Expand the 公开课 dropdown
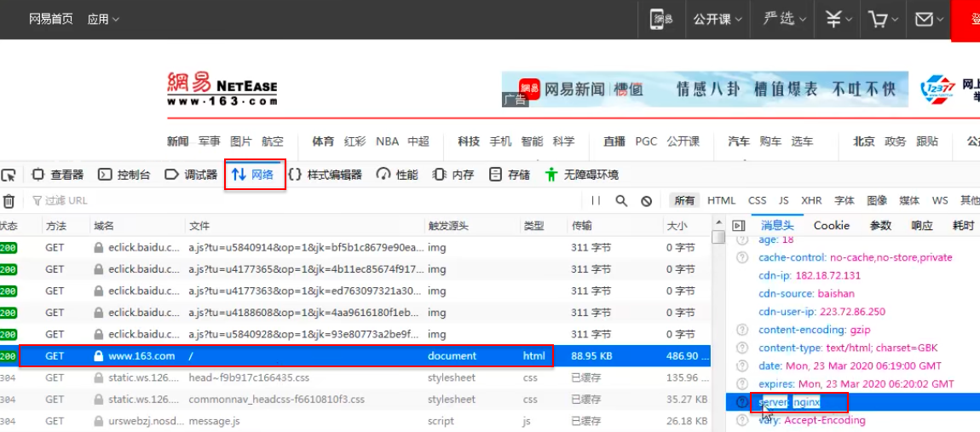980x432 pixels. (718, 20)
